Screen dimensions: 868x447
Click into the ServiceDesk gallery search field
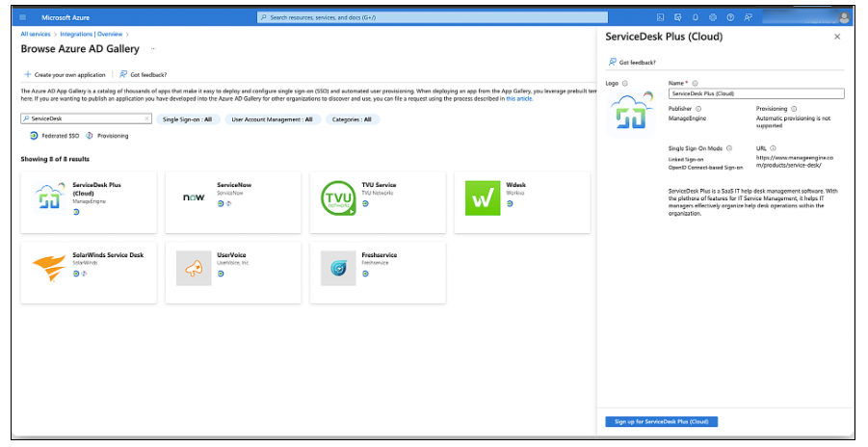tap(86, 118)
